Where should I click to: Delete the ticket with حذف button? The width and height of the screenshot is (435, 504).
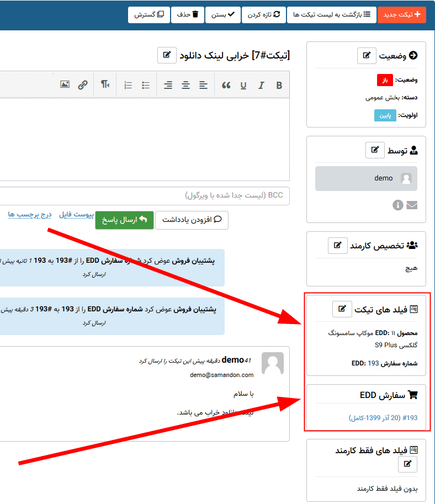(188, 15)
